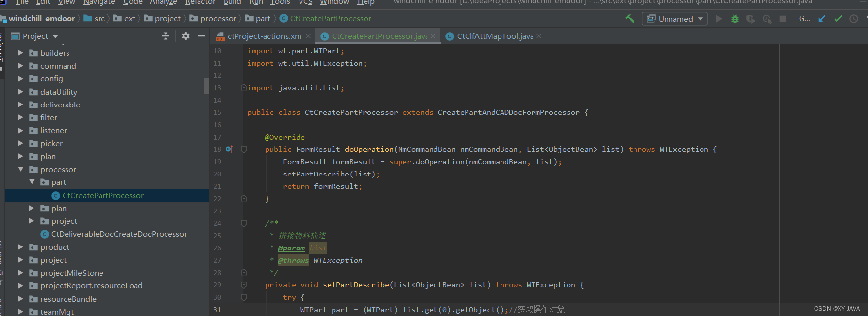Image resolution: width=868 pixels, height=316 pixels.
Task: Fold the try block at line 30
Action: [x=244, y=297]
